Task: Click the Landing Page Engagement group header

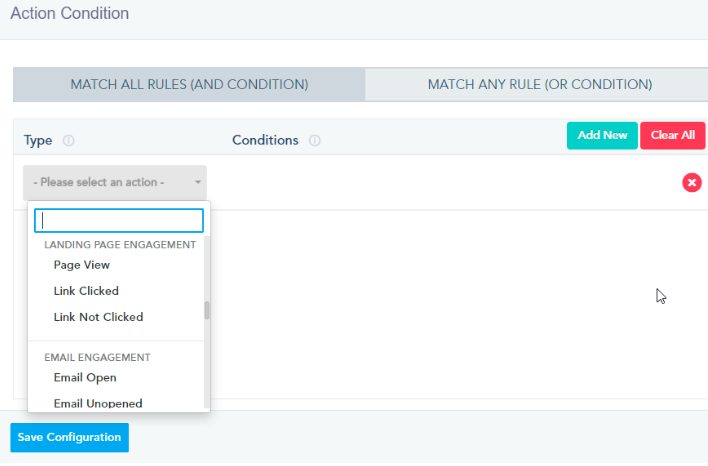Action: pos(120,244)
